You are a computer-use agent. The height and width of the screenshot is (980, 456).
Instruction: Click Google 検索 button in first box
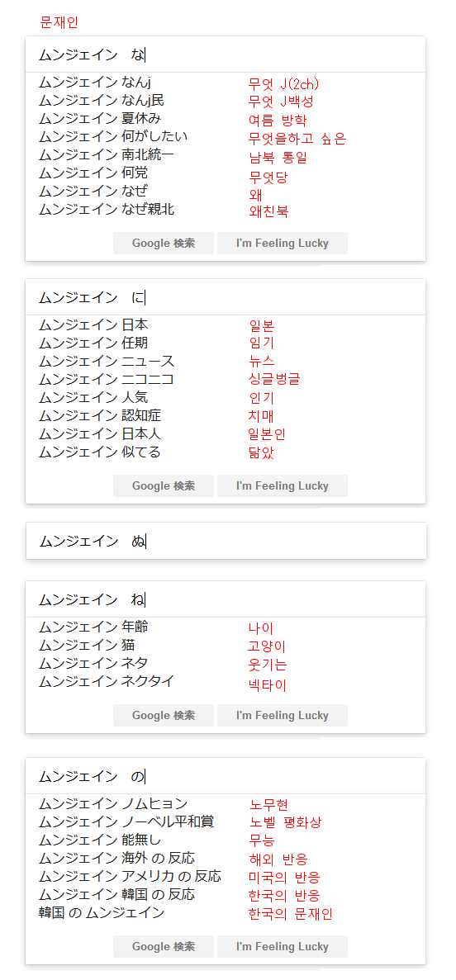(x=164, y=243)
